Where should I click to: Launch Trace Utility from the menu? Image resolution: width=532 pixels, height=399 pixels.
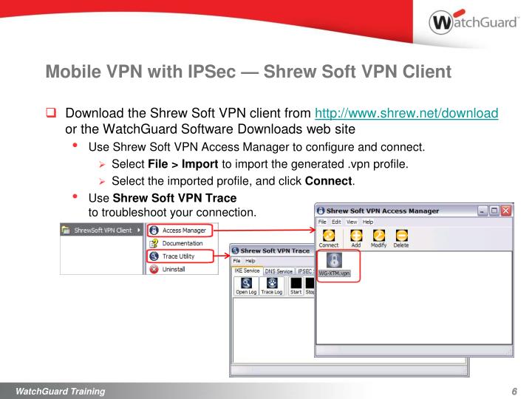(180, 256)
